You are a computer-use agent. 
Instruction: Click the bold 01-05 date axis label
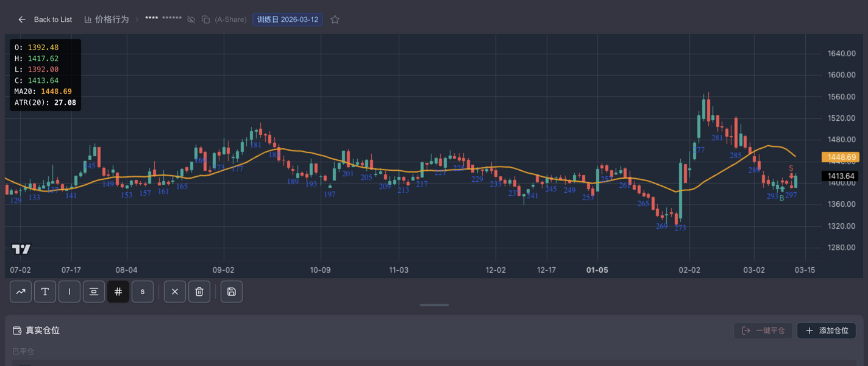pyautogui.click(x=597, y=270)
